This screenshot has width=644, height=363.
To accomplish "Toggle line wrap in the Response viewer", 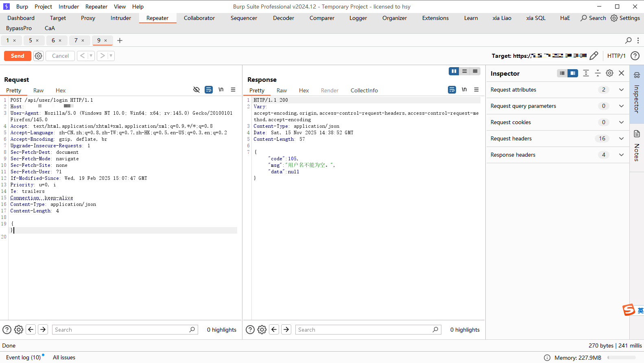I will point(452,90).
